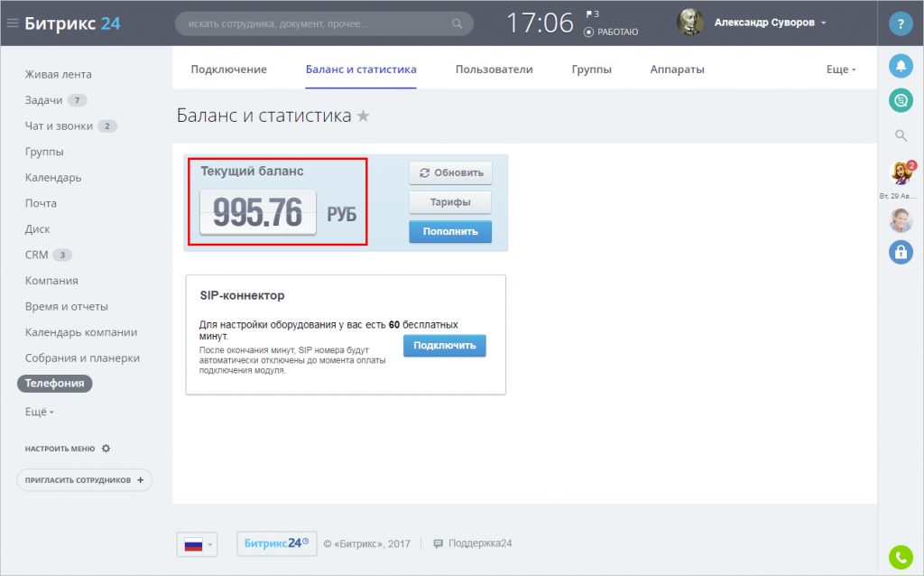Open the Тарифы button
This screenshot has height=576, width=924.
pos(450,202)
